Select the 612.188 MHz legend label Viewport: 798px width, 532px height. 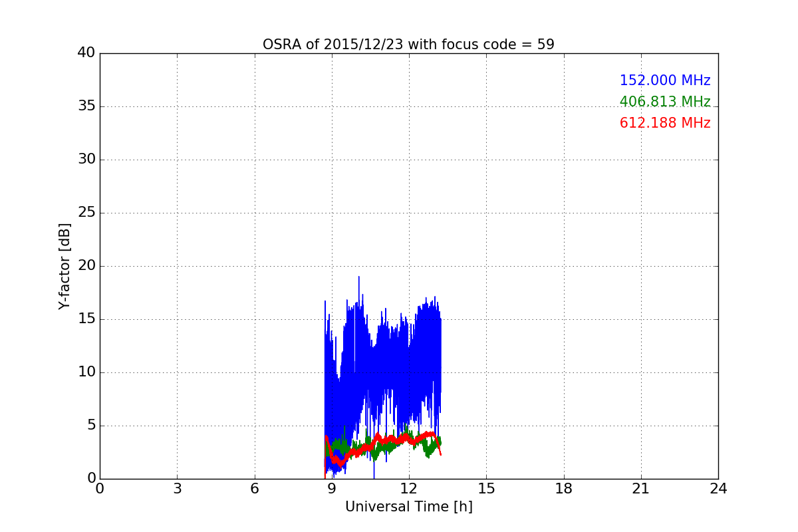pyautogui.click(x=665, y=123)
